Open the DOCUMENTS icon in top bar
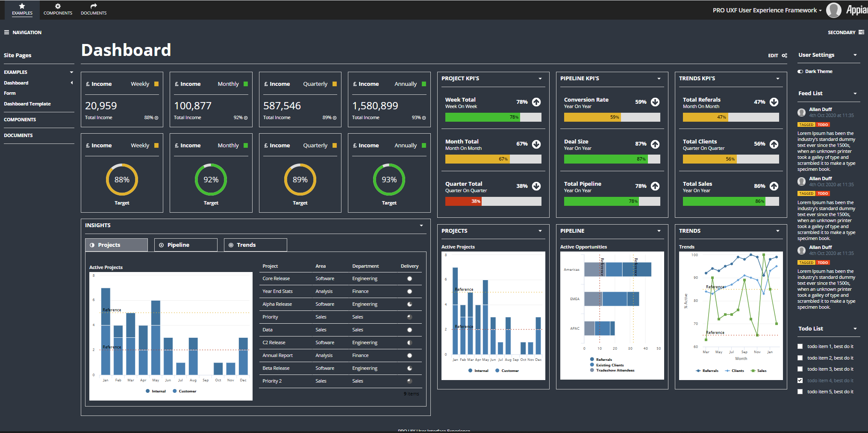The image size is (868, 433). coord(93,6)
